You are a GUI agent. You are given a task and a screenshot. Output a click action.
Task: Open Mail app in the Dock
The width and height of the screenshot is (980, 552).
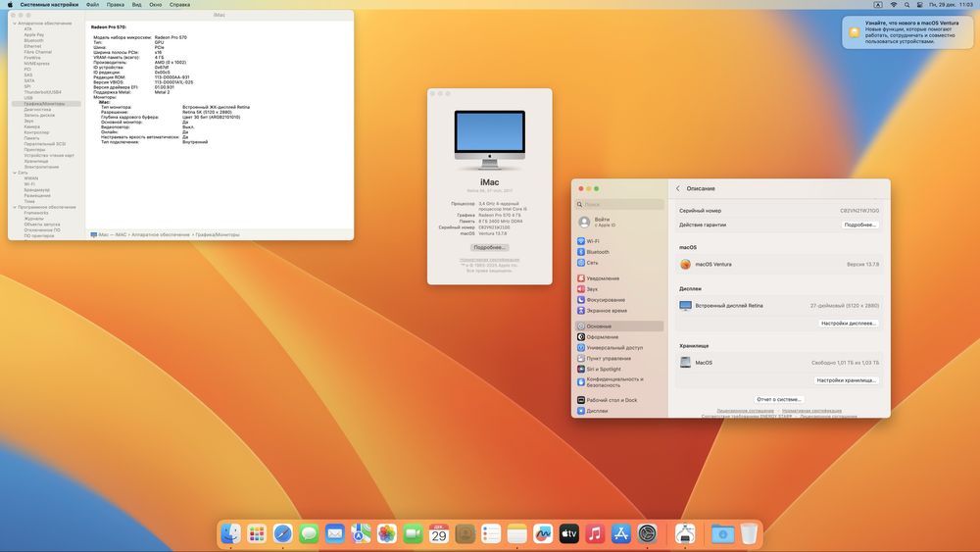coord(335,534)
